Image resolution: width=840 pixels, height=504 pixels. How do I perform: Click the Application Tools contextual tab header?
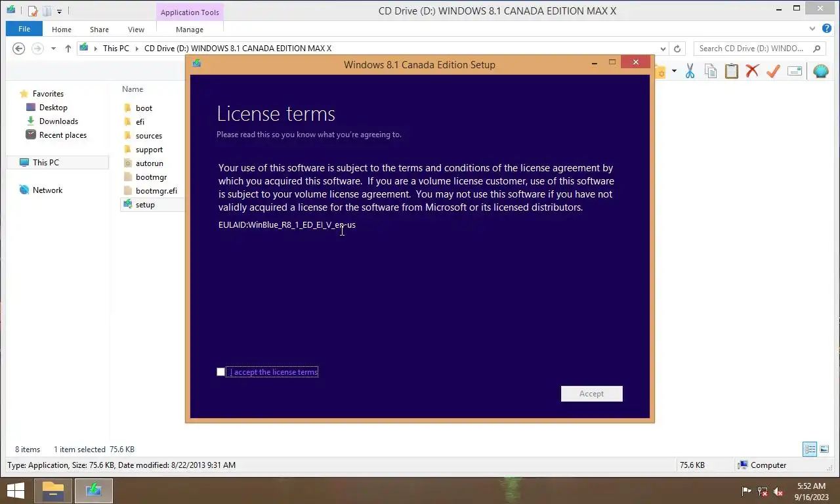[190, 12]
